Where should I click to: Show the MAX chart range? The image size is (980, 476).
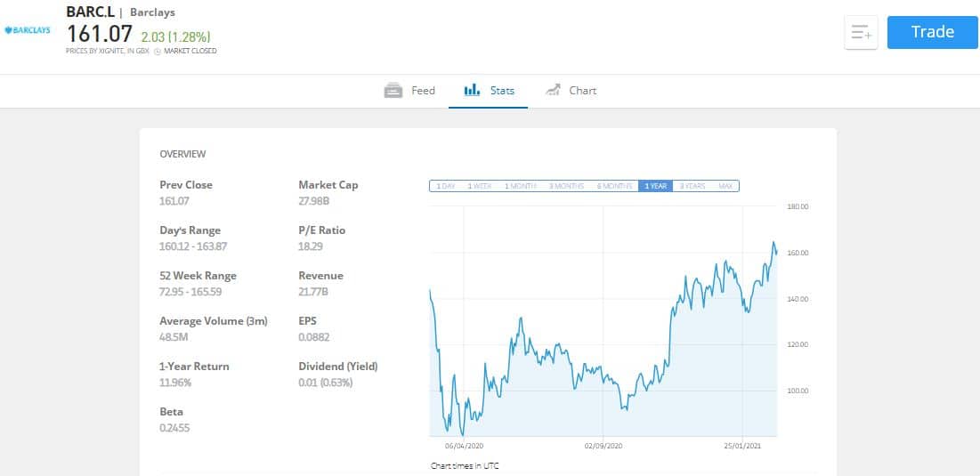pyautogui.click(x=725, y=186)
